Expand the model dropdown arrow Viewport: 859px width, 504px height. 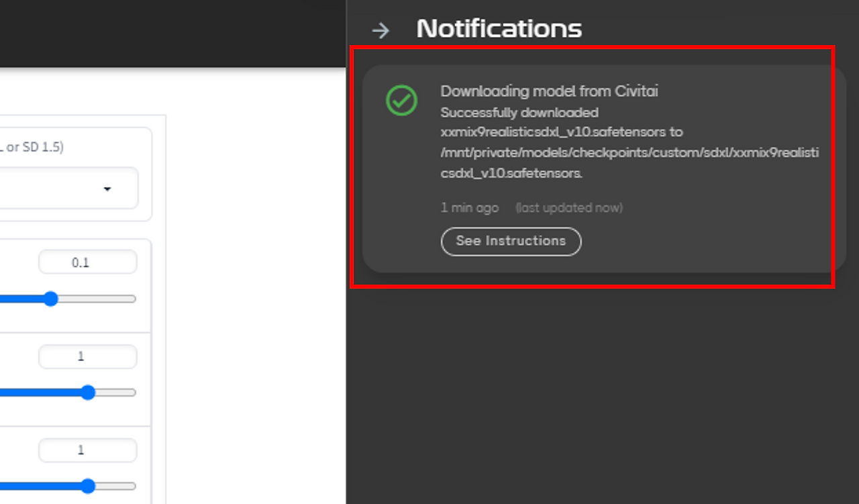point(107,189)
